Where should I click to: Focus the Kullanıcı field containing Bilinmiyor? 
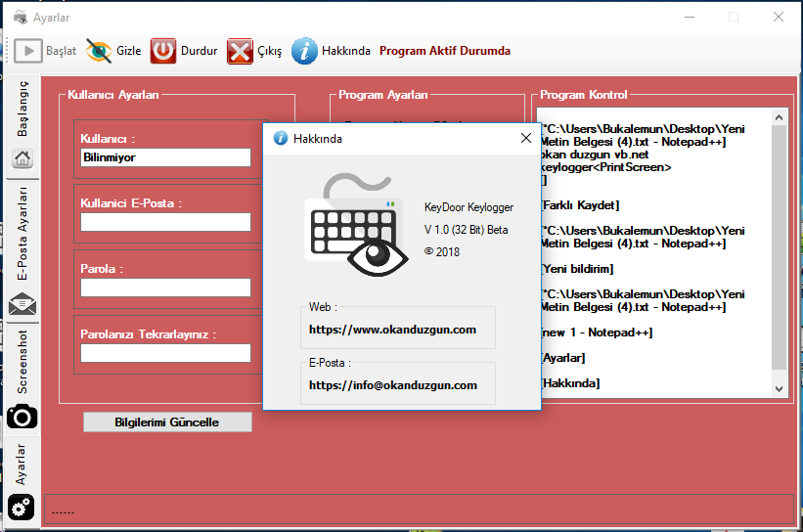(166, 157)
